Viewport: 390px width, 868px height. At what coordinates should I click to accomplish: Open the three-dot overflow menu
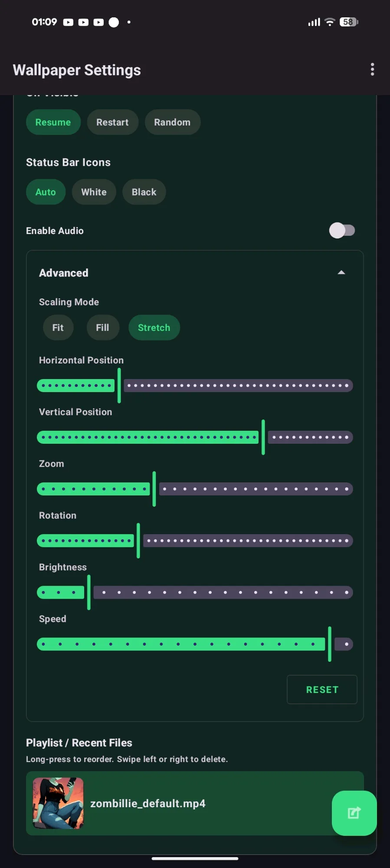pos(372,69)
